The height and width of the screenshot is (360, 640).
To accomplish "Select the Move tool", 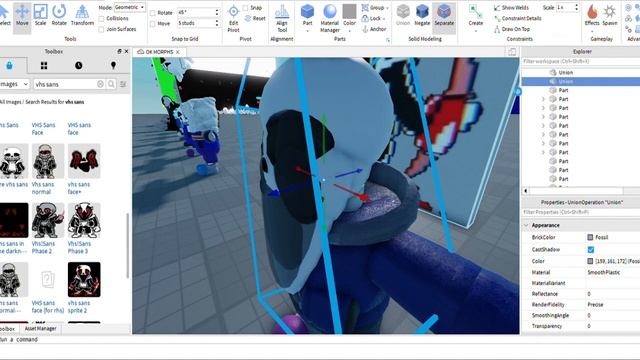I will (22, 16).
